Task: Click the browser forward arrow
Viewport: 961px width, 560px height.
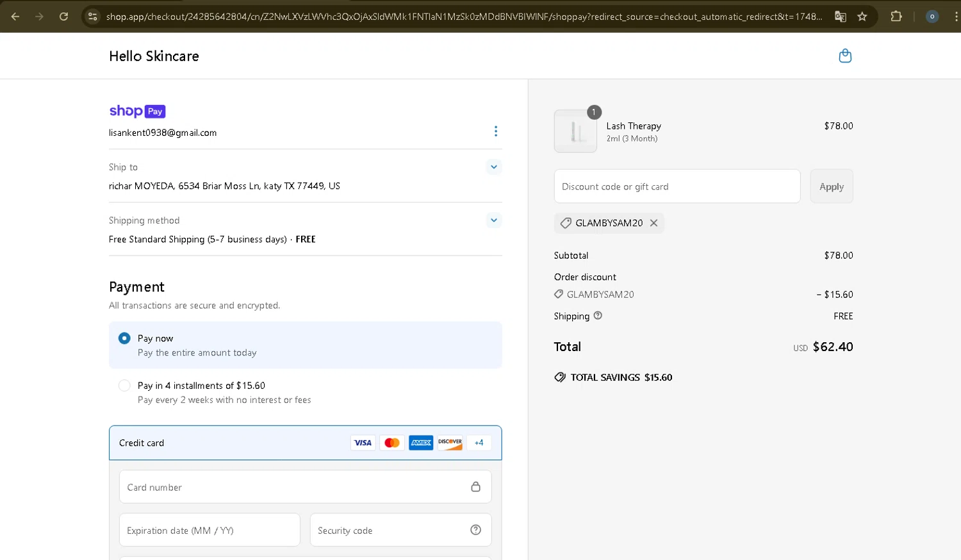Action: point(40,17)
